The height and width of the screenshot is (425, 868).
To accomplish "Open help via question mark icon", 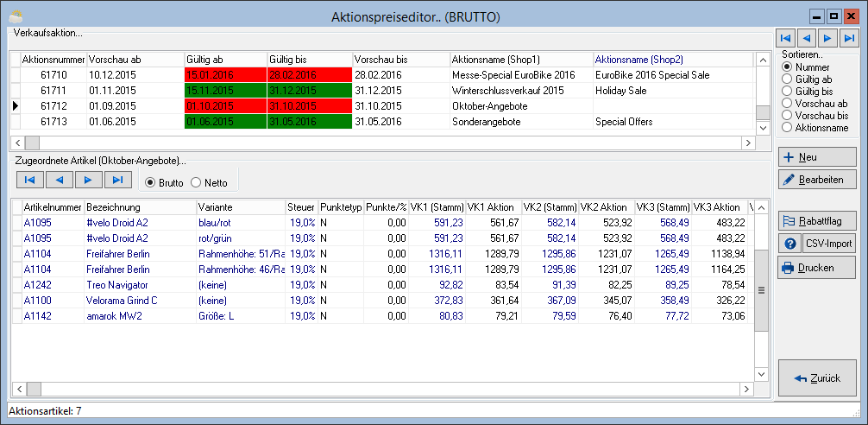I will 790,244.
